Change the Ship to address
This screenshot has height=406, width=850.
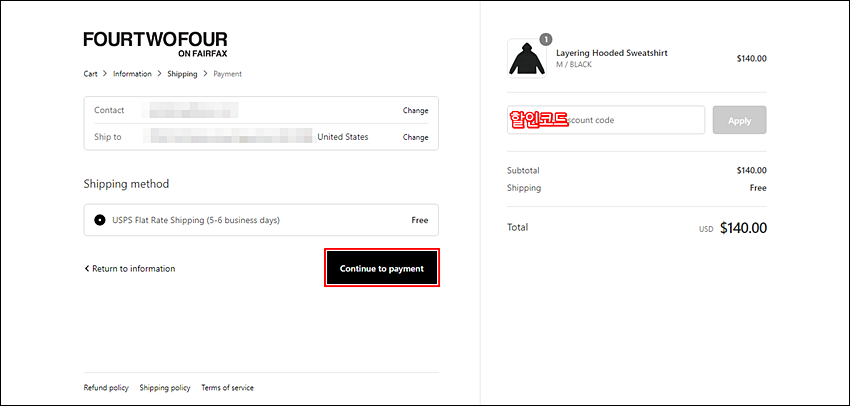pos(415,137)
